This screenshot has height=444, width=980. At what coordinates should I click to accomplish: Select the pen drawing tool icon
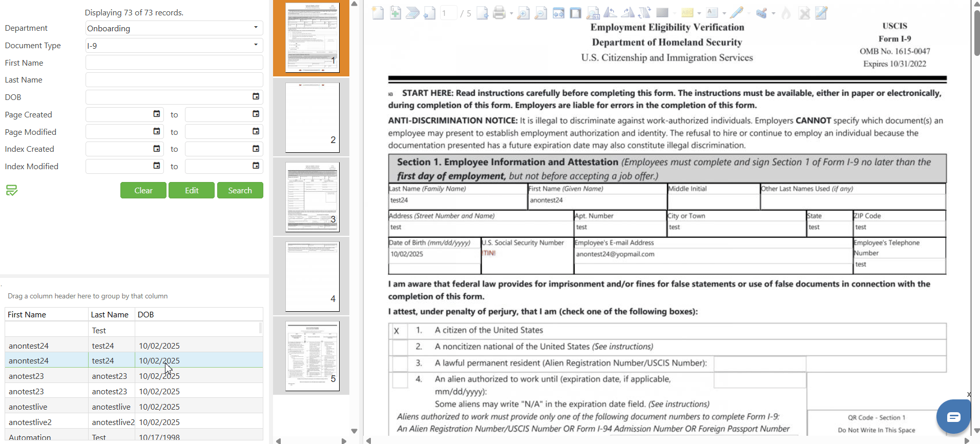click(x=737, y=13)
